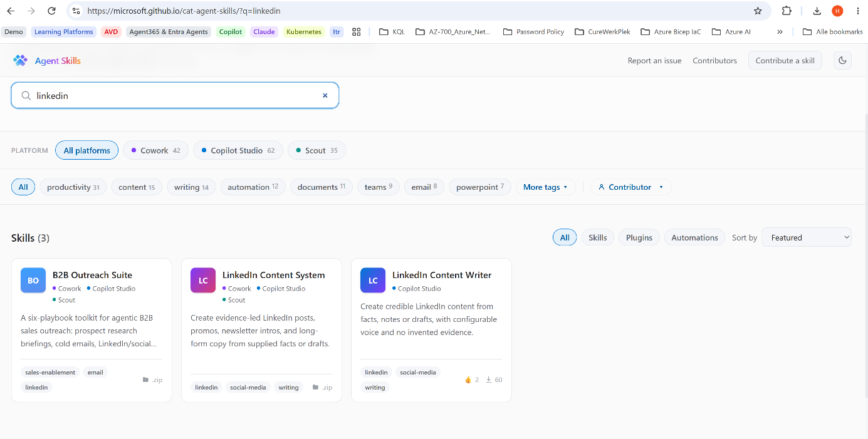868x439 pixels.
Task: Click the download count icon on LinkedIn Content Writer
Action: 489,380
